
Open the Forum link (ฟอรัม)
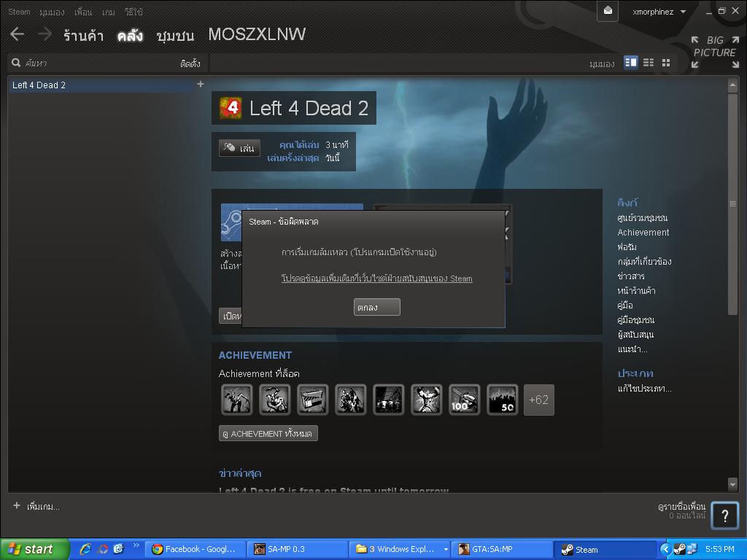(x=627, y=247)
